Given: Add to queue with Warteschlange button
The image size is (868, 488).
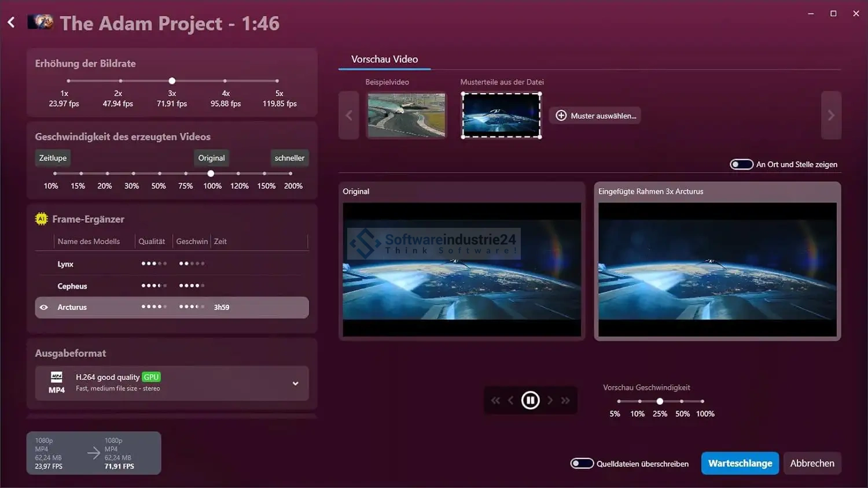Looking at the screenshot, I should [x=740, y=463].
